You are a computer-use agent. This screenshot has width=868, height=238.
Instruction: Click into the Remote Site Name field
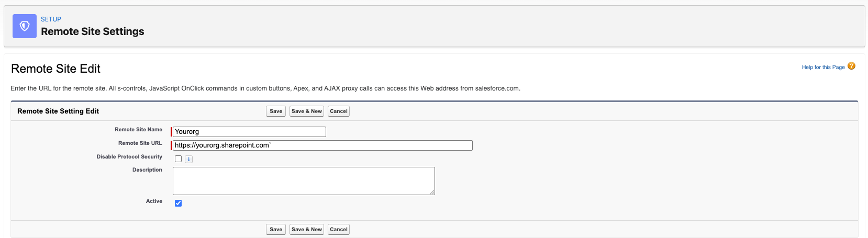click(249, 132)
